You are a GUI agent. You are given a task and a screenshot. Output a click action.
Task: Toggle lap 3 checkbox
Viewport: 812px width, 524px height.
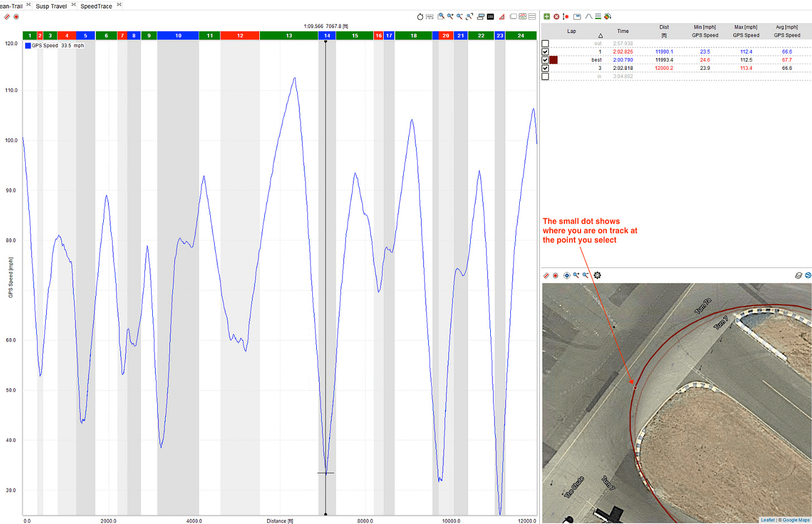click(545, 68)
